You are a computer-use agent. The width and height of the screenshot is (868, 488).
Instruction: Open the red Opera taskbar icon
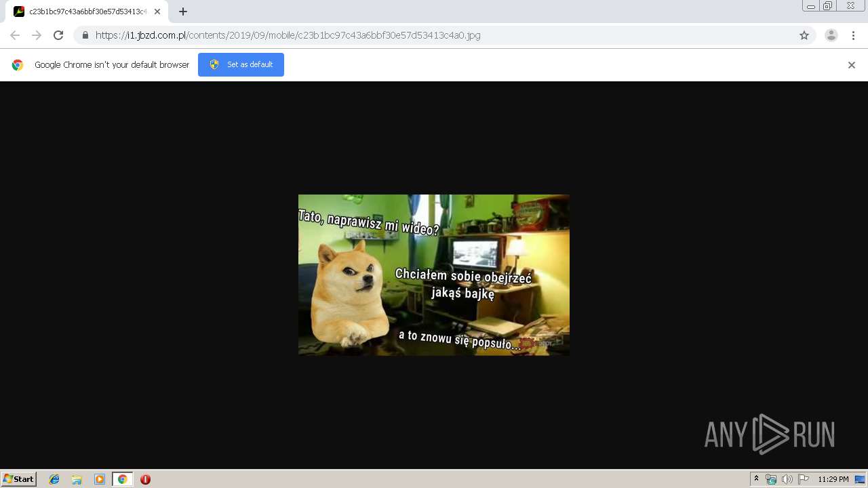(x=145, y=479)
